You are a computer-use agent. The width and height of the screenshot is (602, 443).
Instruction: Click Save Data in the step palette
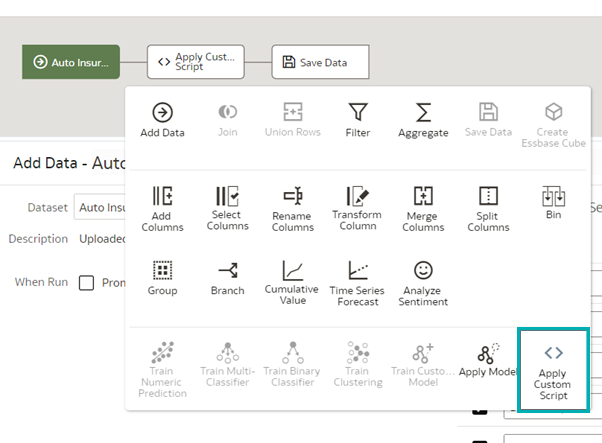[x=488, y=120]
